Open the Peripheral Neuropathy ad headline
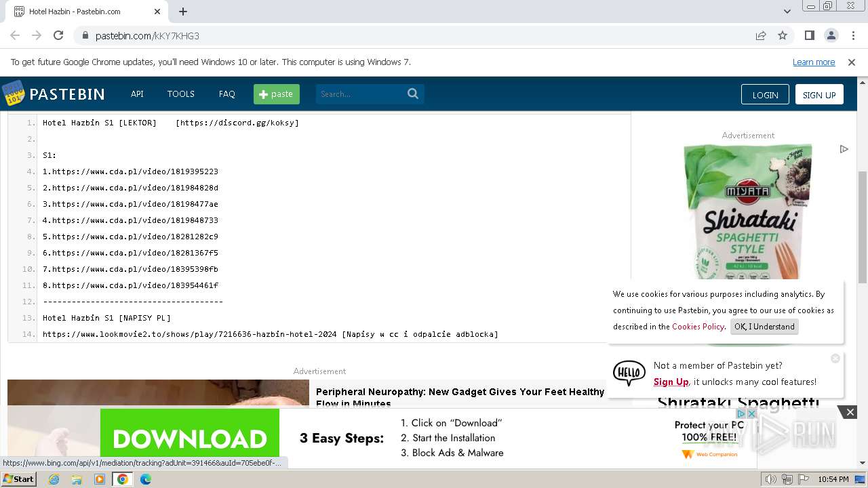The height and width of the screenshot is (488, 868). point(460,397)
